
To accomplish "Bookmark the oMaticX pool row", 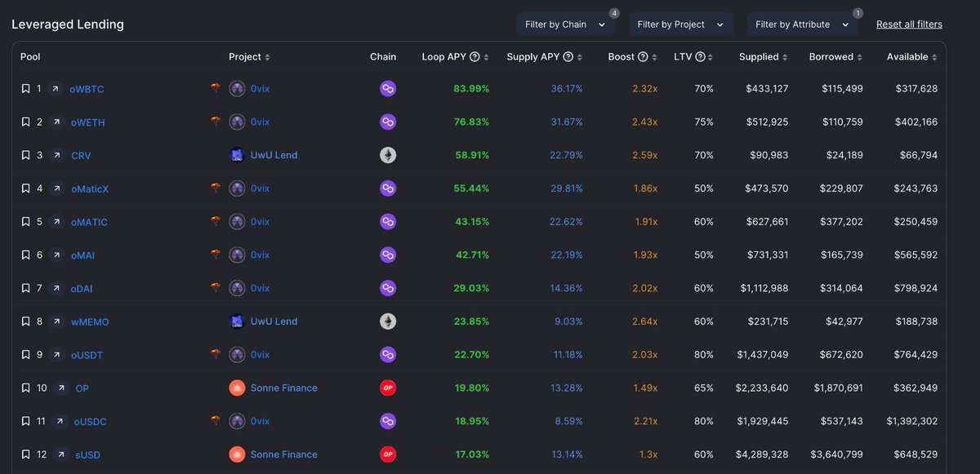I will pyautogui.click(x=25, y=188).
